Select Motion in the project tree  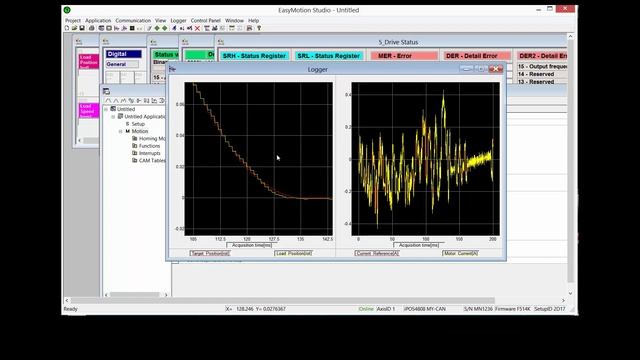[x=140, y=131]
